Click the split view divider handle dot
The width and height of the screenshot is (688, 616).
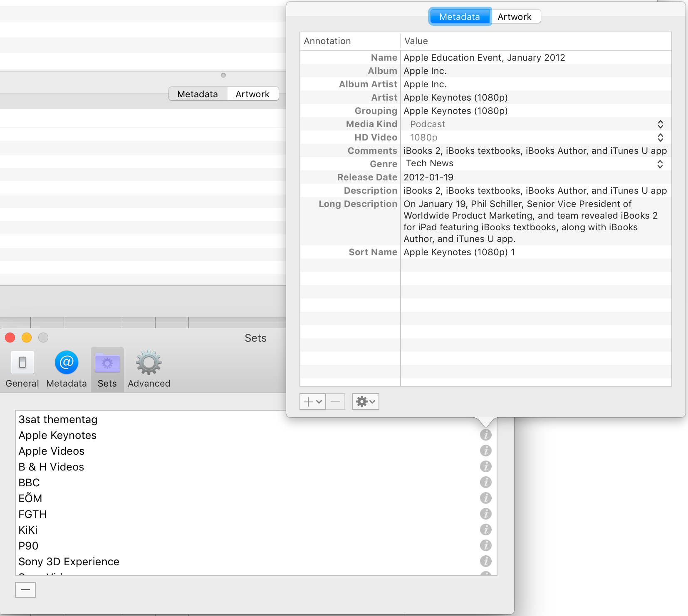click(x=223, y=75)
